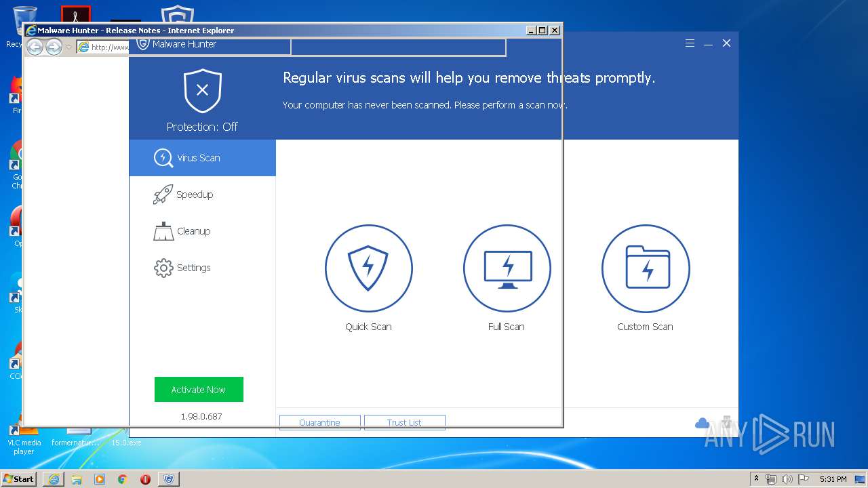Image resolution: width=868 pixels, height=488 pixels.
Task: Start a Quick Scan with the shield icon
Action: click(x=368, y=268)
